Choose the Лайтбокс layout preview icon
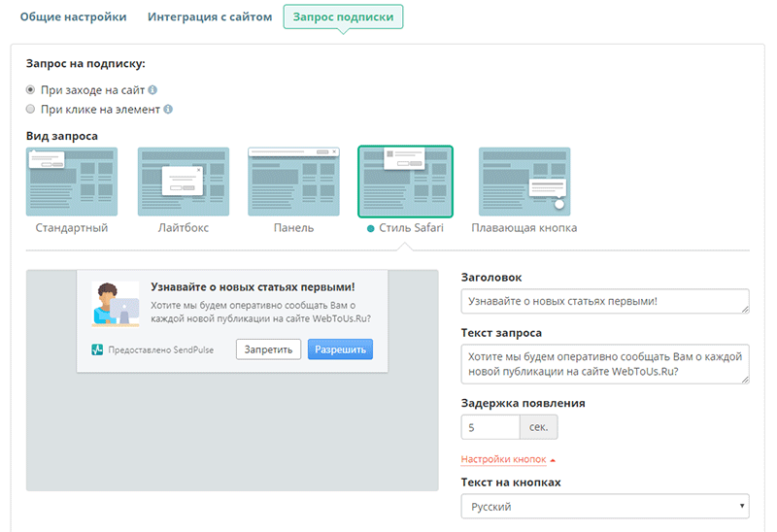This screenshot has height=532, width=777. (184, 182)
